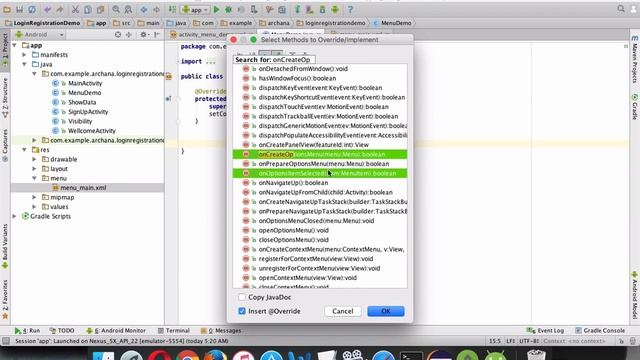Open Maven Projects side panel
This screenshot has height=360, width=640.
pos(635,59)
